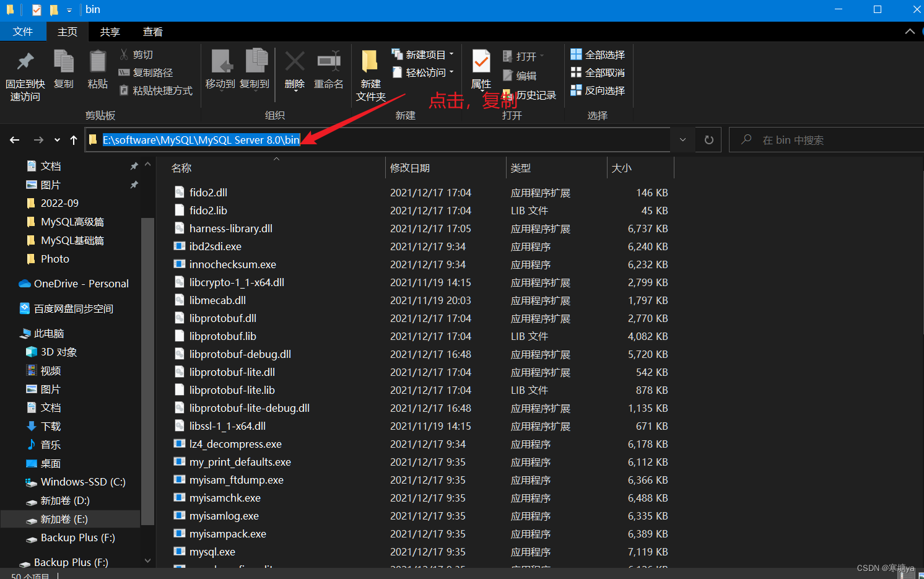Viewport: 924px width, 579px height.
Task: Open the File (文件) menu tab
Action: (x=23, y=32)
